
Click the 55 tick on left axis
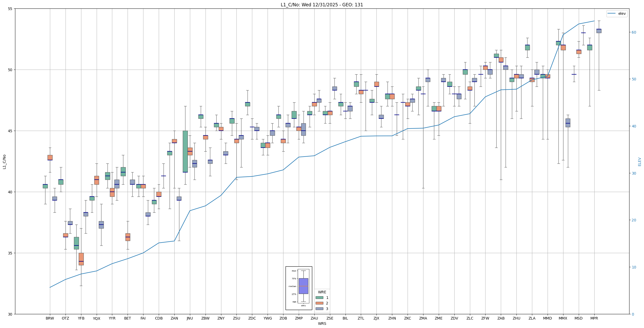(x=10, y=9)
